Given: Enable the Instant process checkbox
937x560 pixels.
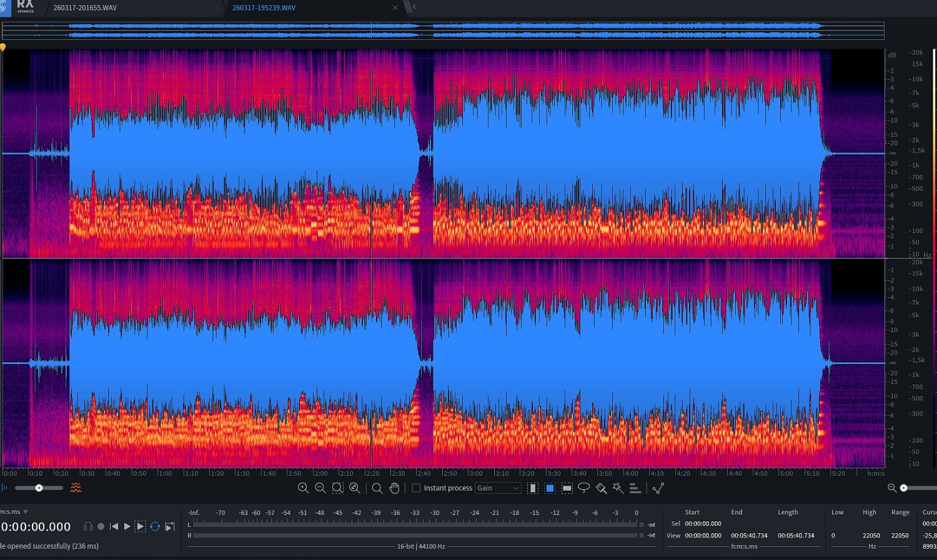Looking at the screenshot, I should pos(417,488).
